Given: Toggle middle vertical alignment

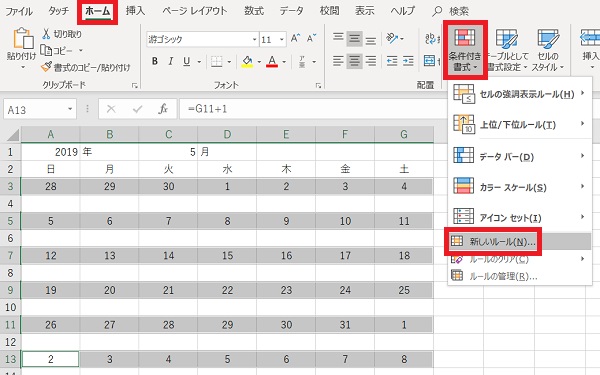Looking at the screenshot, I should 354,38.
